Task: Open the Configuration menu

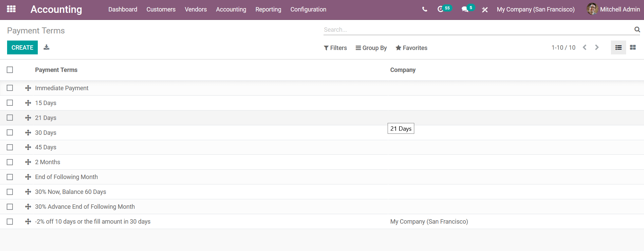Action: [308, 9]
